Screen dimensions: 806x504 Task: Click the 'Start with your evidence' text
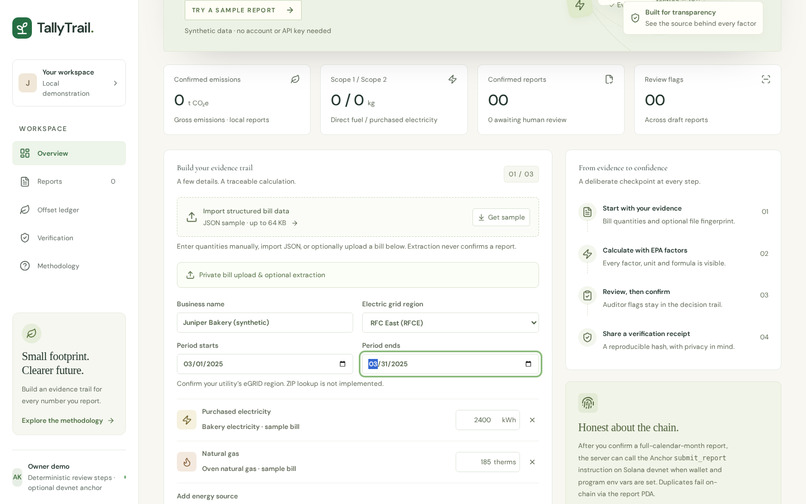(642, 208)
